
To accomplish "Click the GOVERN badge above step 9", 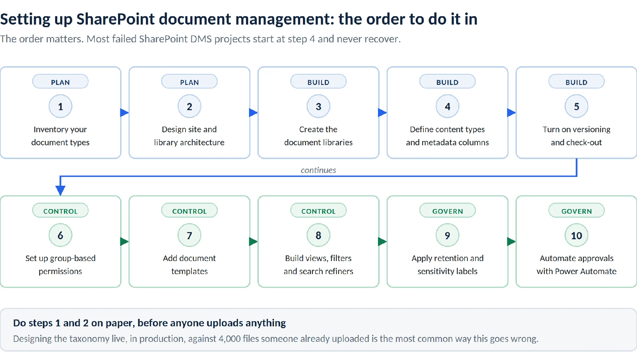I will [x=447, y=211].
